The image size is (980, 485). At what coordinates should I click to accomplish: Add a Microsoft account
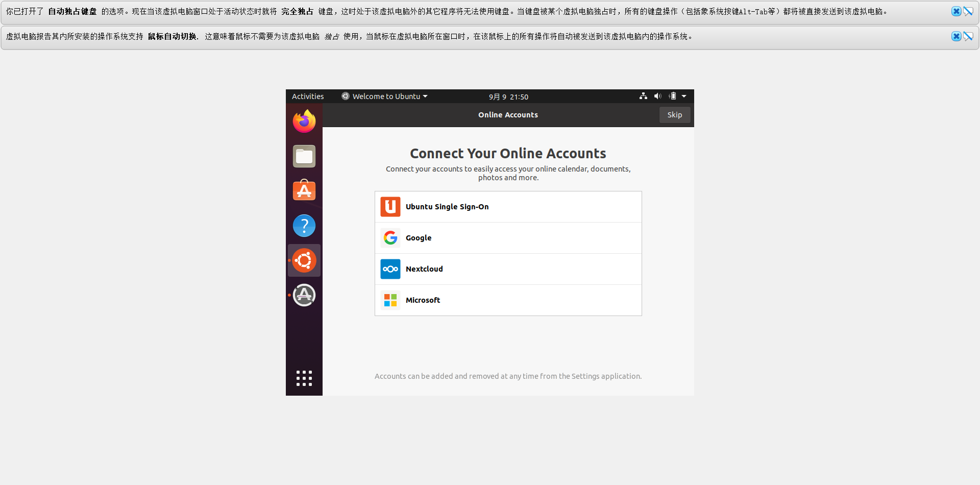pyautogui.click(x=508, y=300)
